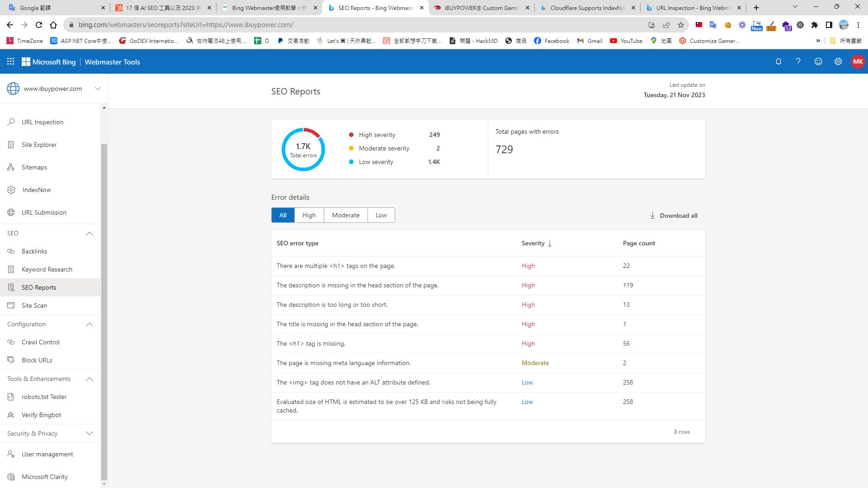Open the notifications bell icon
This screenshot has height=488, width=868.
(778, 61)
